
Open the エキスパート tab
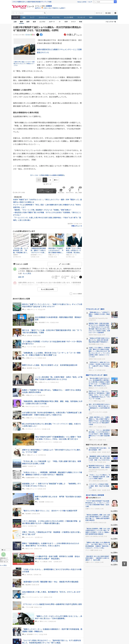pyautogui.click(x=43, y=17)
